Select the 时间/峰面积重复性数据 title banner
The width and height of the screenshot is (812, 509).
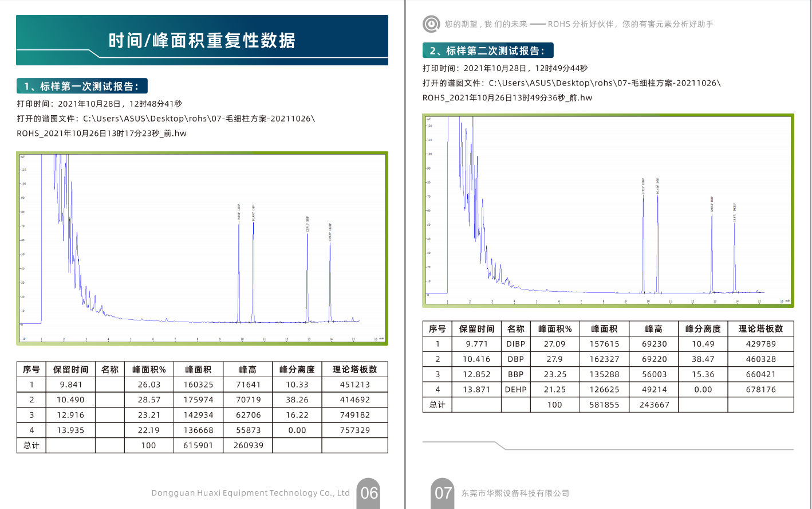[202, 40]
